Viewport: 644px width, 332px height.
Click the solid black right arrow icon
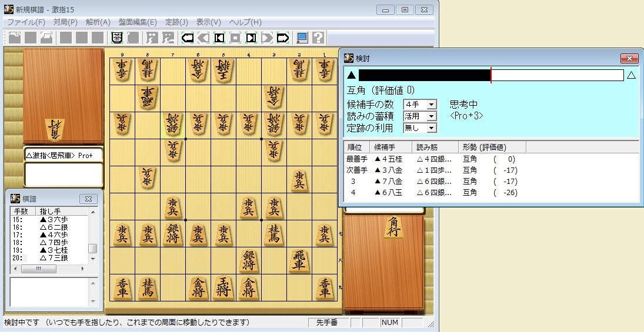pyautogui.click(x=282, y=38)
